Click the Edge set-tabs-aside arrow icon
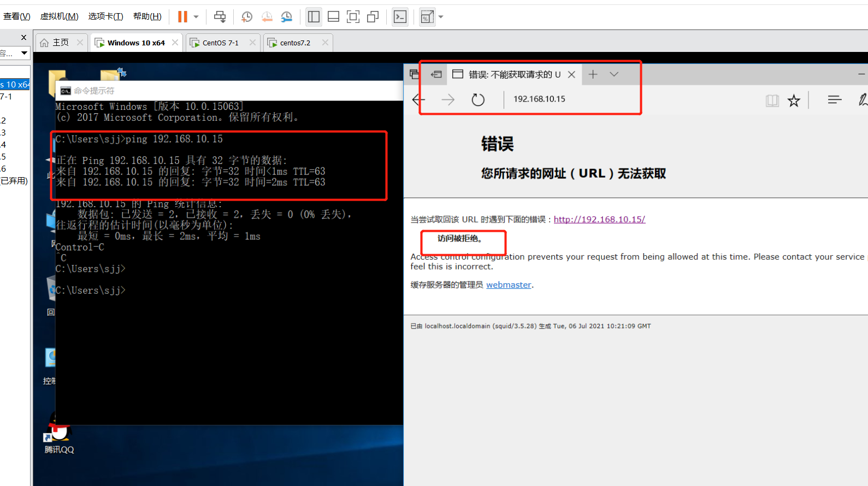This screenshot has height=486, width=868. click(436, 74)
